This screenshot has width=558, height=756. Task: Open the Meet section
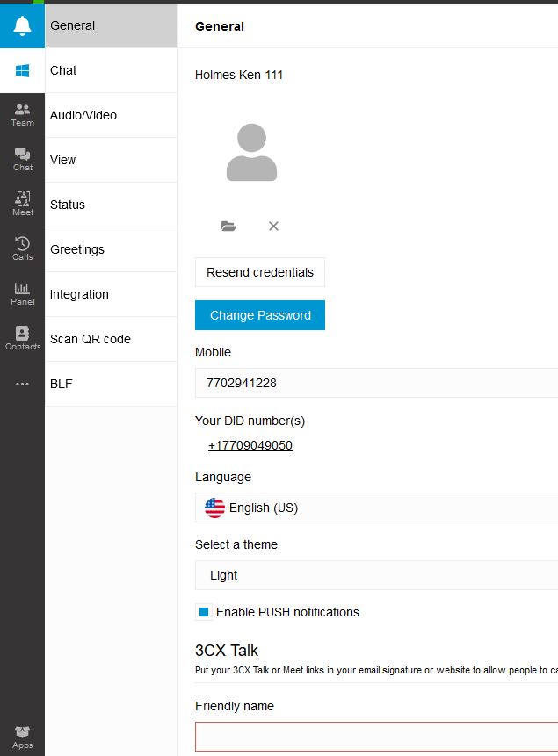pos(22,205)
